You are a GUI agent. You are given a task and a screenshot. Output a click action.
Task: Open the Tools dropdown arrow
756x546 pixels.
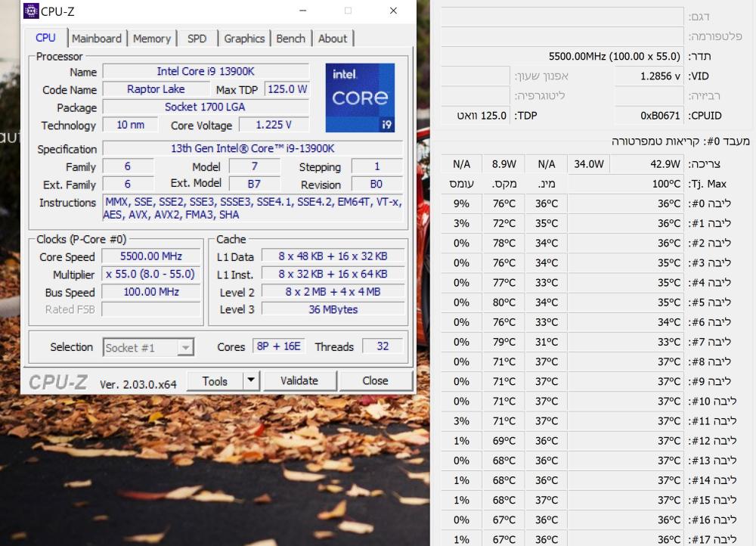click(251, 381)
